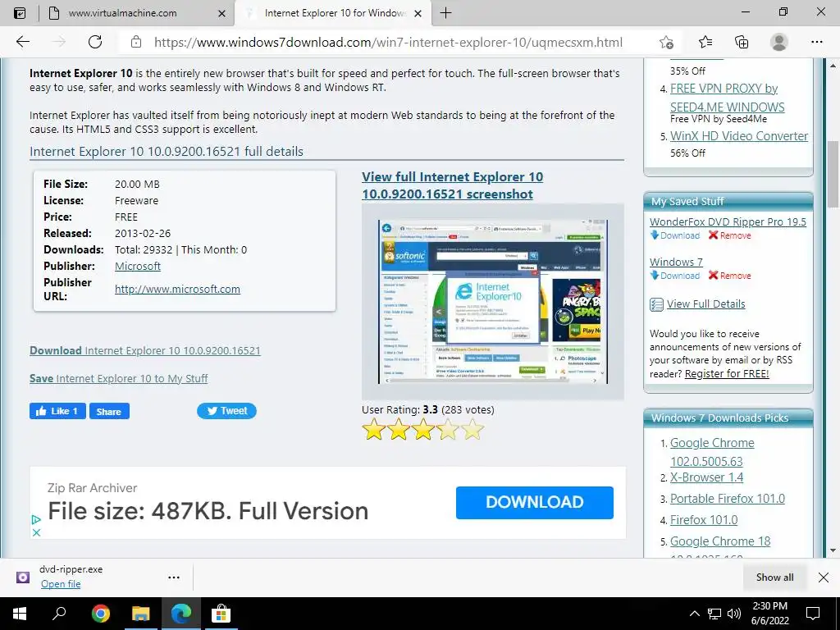Open WinX HD Video Converter link
Screen dimensions: 840x630
pos(739,136)
